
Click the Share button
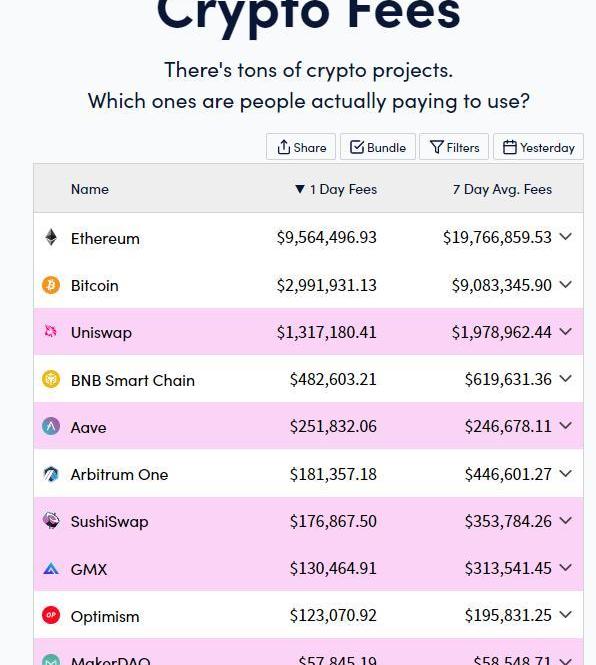pyautogui.click(x=301, y=147)
